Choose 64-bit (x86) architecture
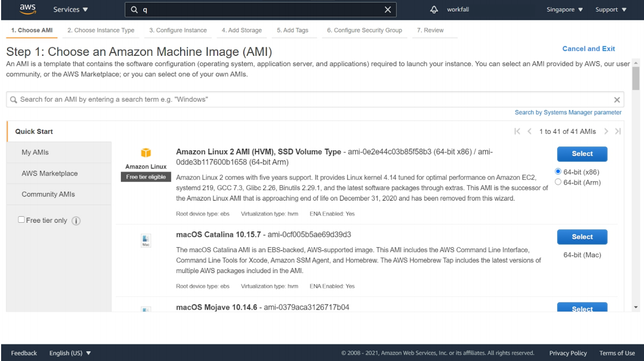 558,172
